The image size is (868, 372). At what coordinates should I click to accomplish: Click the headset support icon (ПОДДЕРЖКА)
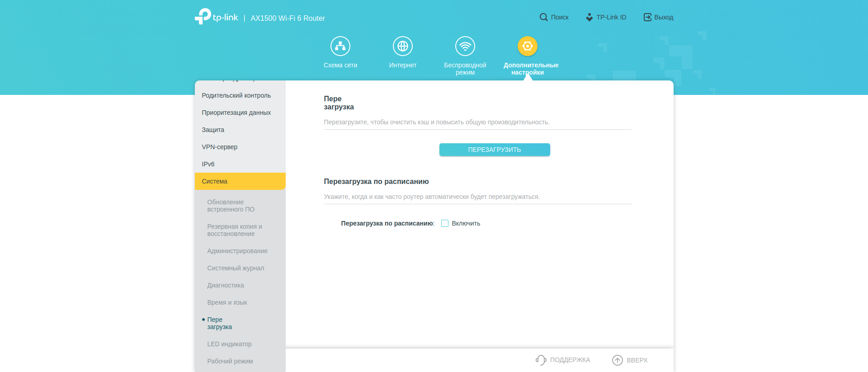pyautogui.click(x=541, y=360)
